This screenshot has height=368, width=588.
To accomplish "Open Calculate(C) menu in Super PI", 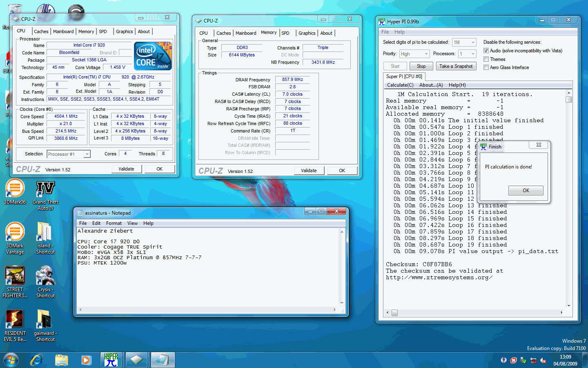I will pyautogui.click(x=400, y=85).
